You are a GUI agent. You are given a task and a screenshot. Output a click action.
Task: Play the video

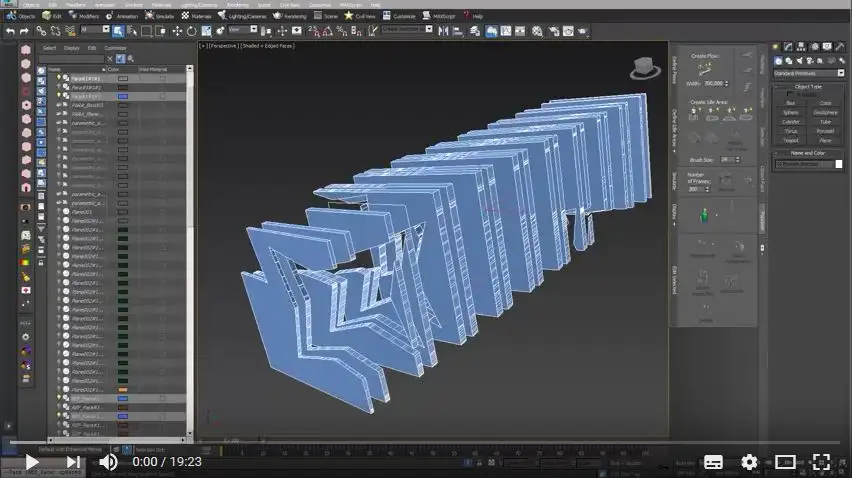[x=32, y=462]
